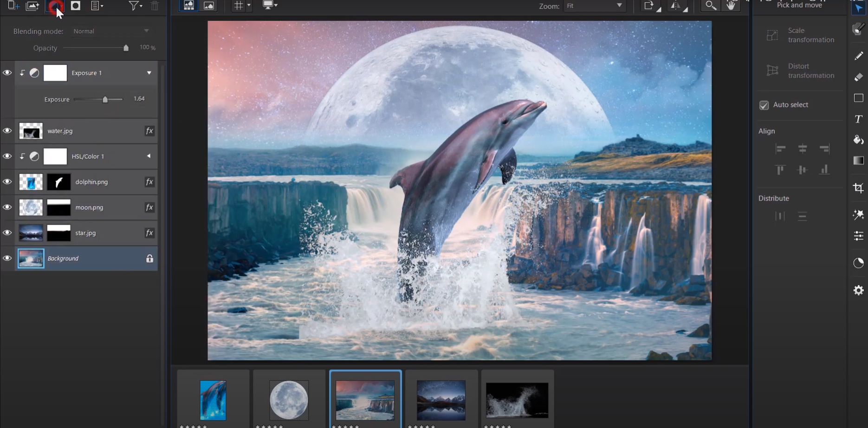Screen dimensions: 868x428
Task: Select the dolphin.png layer mask thumbnail
Action: pos(59,182)
